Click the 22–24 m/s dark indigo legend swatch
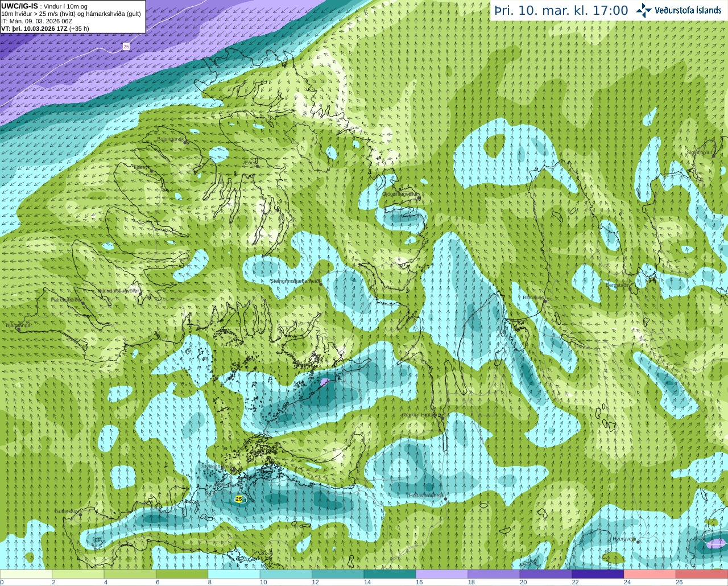728x586 pixels. 598,574
